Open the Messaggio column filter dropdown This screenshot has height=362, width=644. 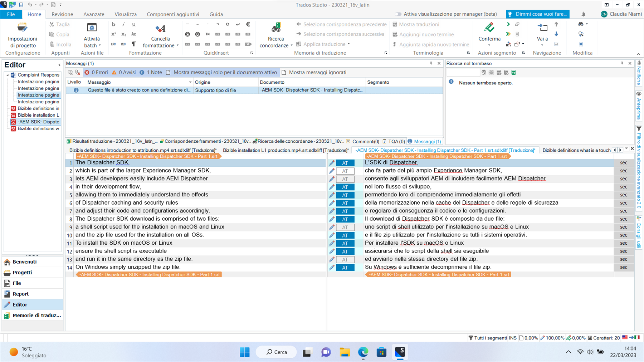(x=190, y=82)
